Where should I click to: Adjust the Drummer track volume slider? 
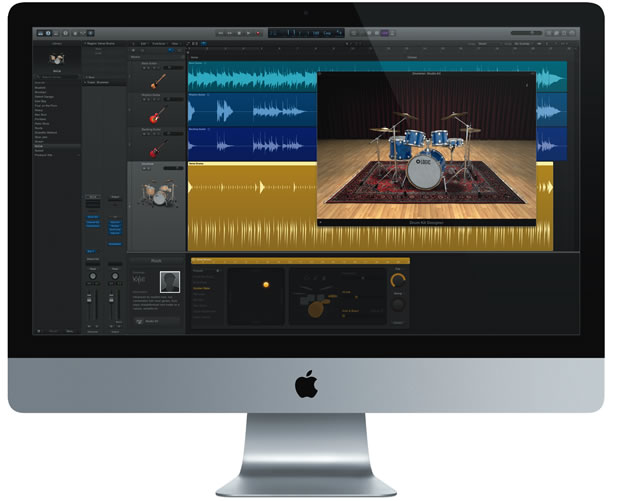coord(173,168)
